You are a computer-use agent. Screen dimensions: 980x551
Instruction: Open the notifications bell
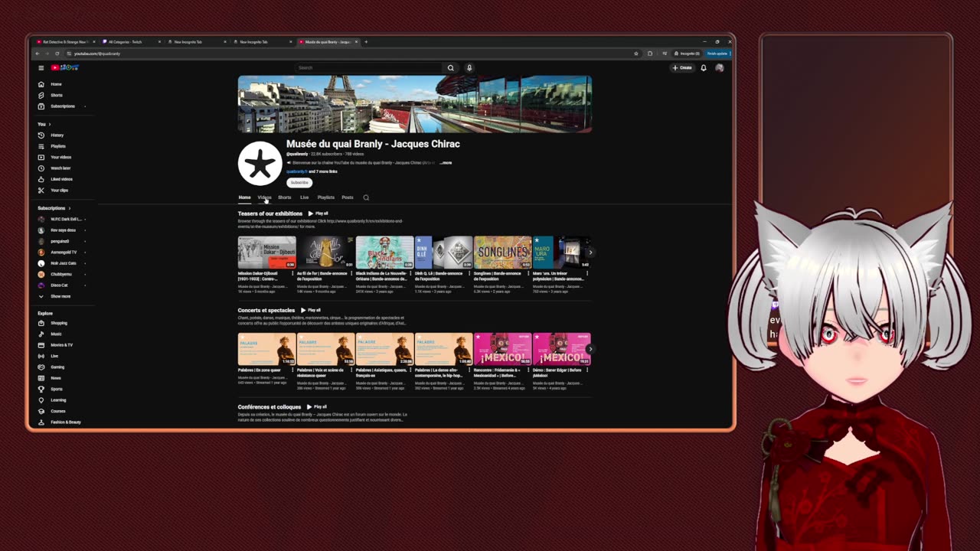[x=704, y=67]
